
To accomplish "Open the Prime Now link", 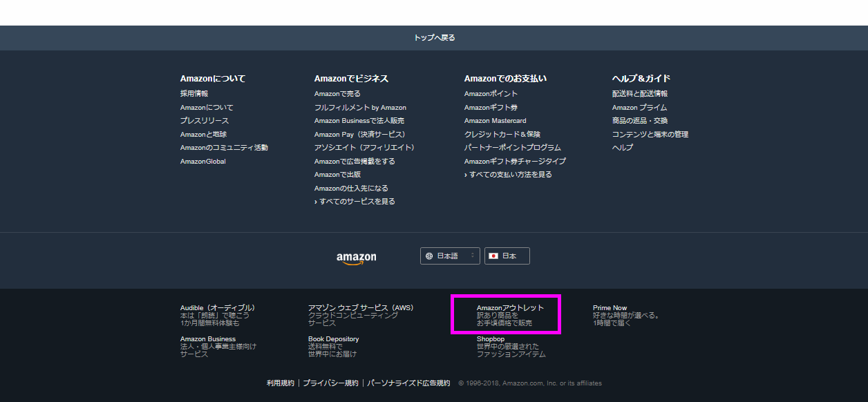I will tap(610, 307).
